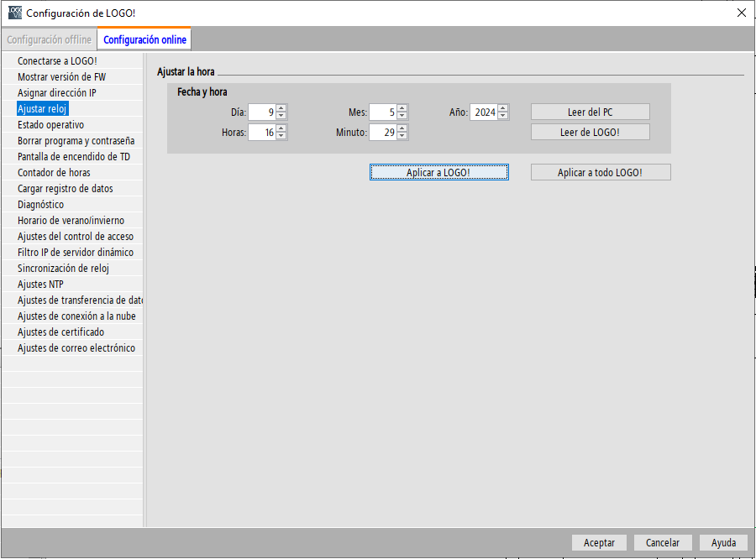Increase the Mes spinner value

click(x=402, y=108)
